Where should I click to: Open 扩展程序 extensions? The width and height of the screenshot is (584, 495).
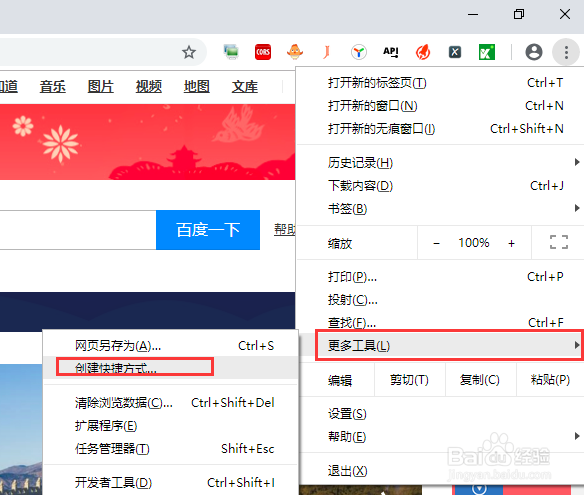tap(171, 425)
